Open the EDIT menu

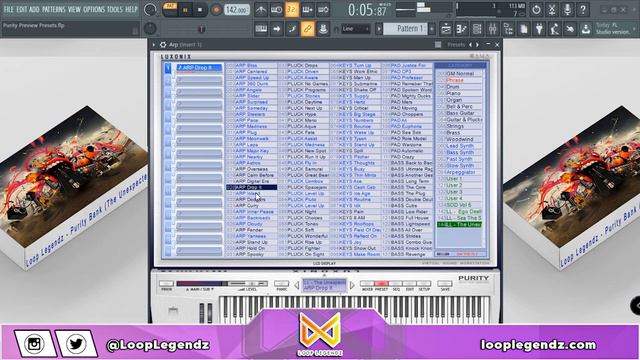(22, 9)
